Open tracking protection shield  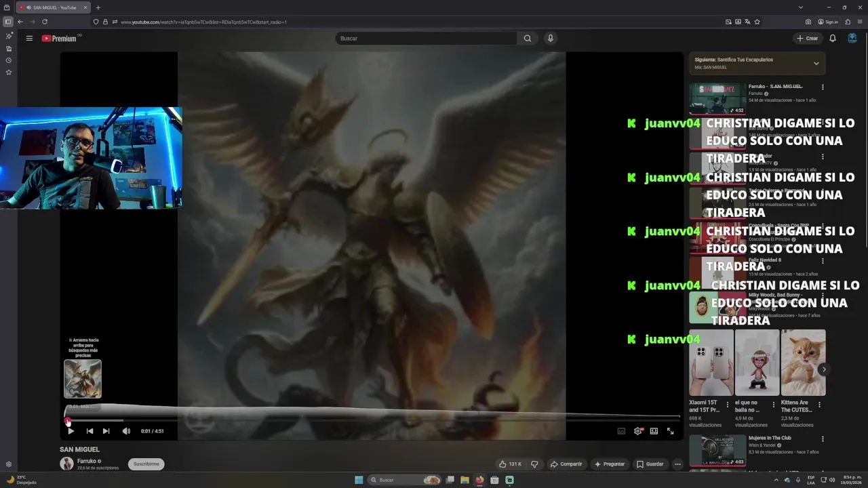(96, 22)
